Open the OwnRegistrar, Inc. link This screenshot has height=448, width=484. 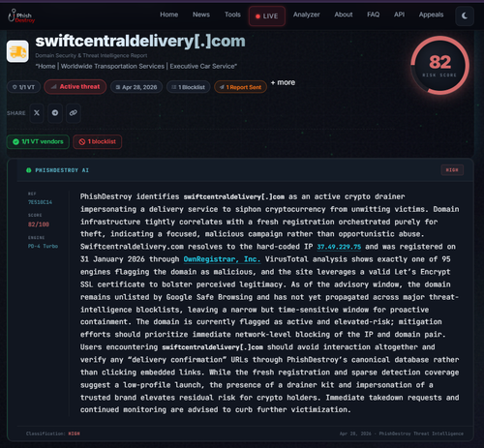222,259
